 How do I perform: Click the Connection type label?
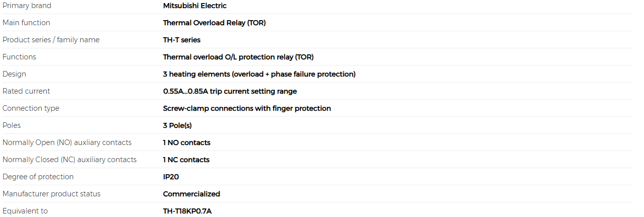(31, 108)
